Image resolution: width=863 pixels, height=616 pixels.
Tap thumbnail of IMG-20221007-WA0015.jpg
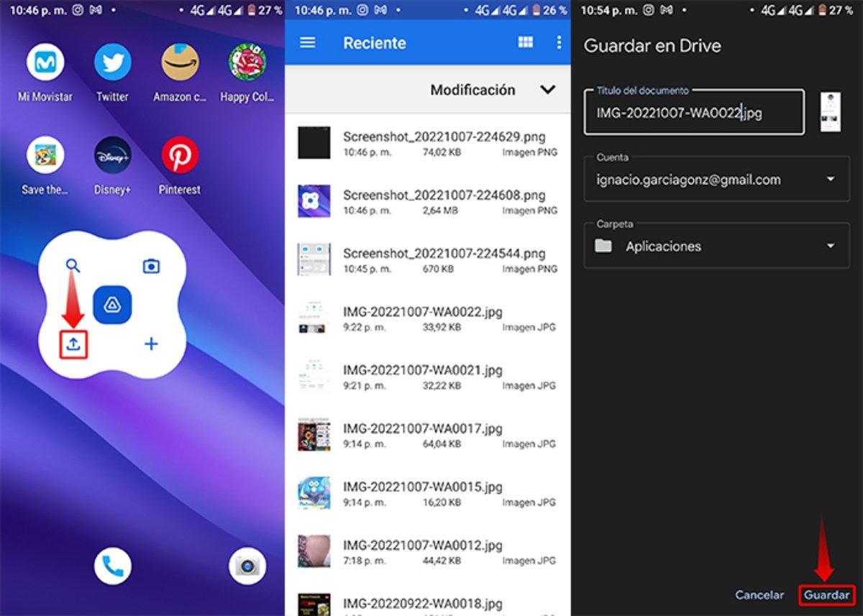(314, 493)
